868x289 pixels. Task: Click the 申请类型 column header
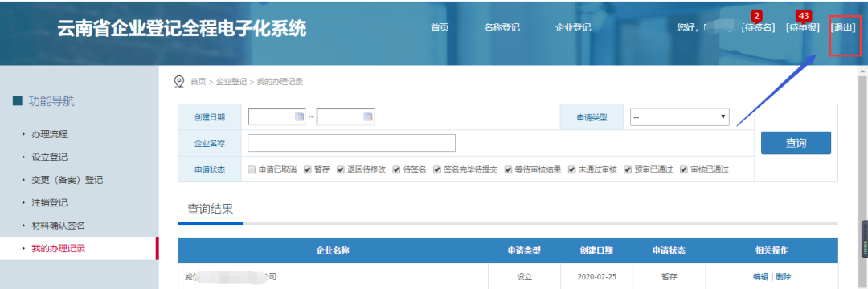click(524, 251)
